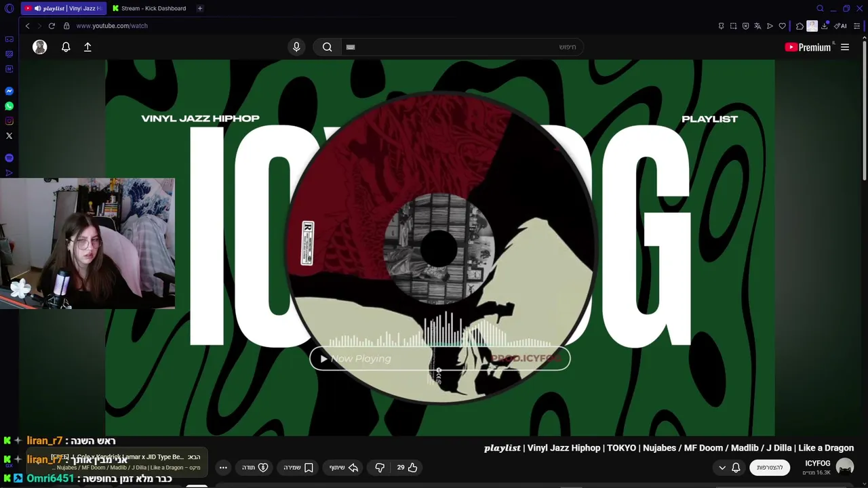Open the browser profile picture button
Image resolution: width=868 pixels, height=488 pixels.
(812, 26)
